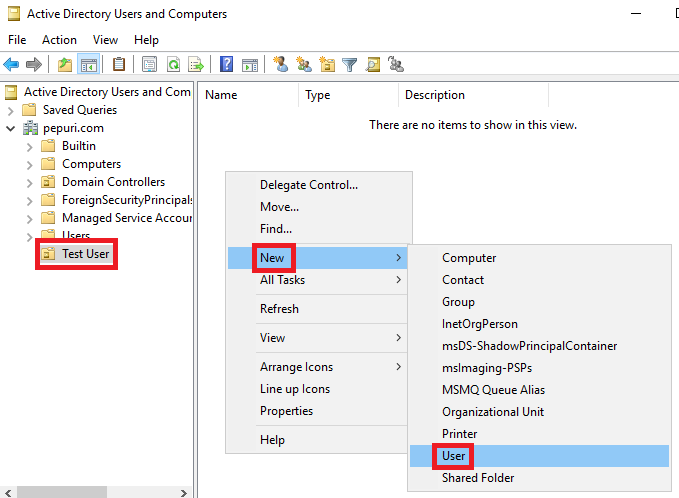Expand the Saved Queries node
The width and height of the screenshot is (679, 498).
(x=11, y=111)
